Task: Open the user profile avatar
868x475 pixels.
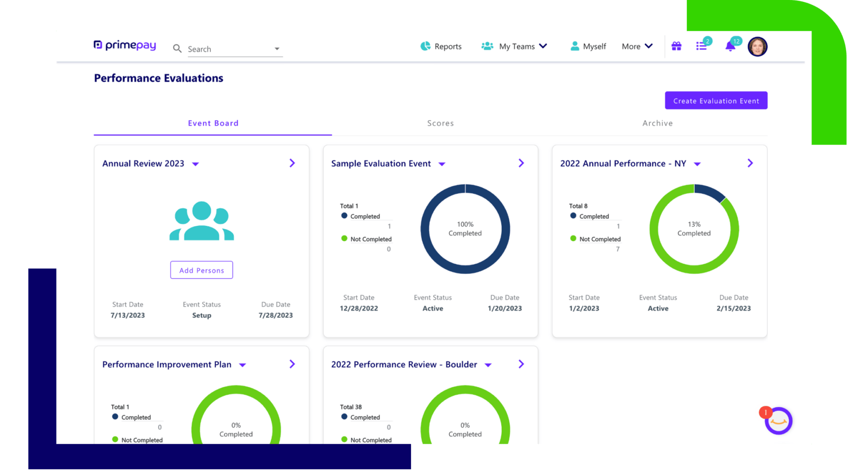Action: click(x=758, y=47)
